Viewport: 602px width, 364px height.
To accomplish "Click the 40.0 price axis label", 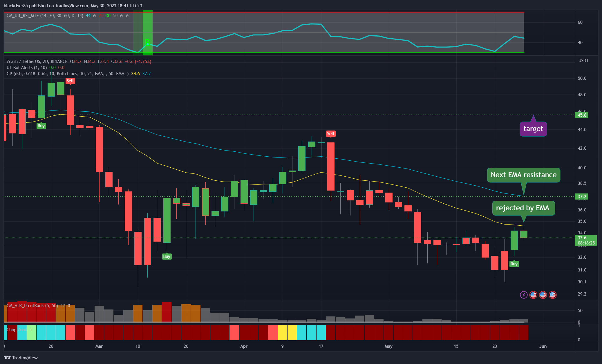I will tap(582, 168).
